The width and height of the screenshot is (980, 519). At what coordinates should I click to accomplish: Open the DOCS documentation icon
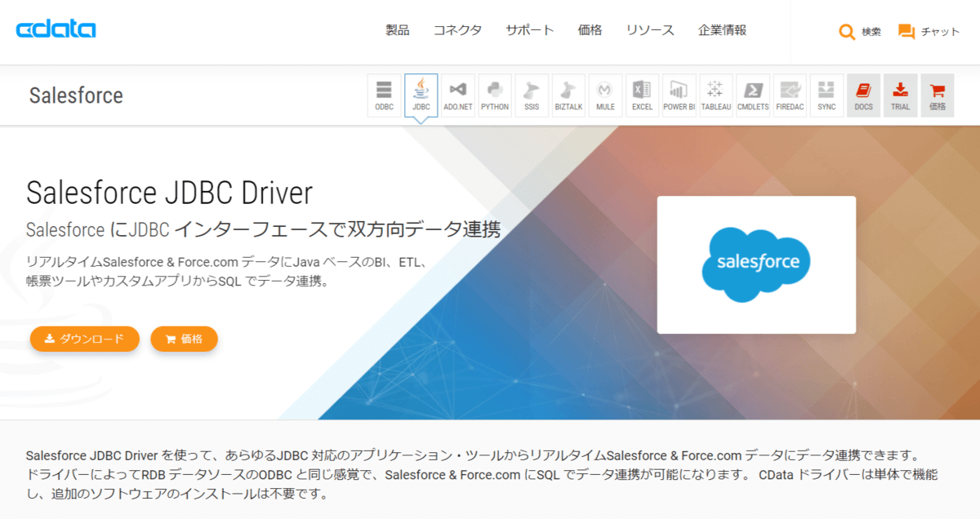[863, 95]
